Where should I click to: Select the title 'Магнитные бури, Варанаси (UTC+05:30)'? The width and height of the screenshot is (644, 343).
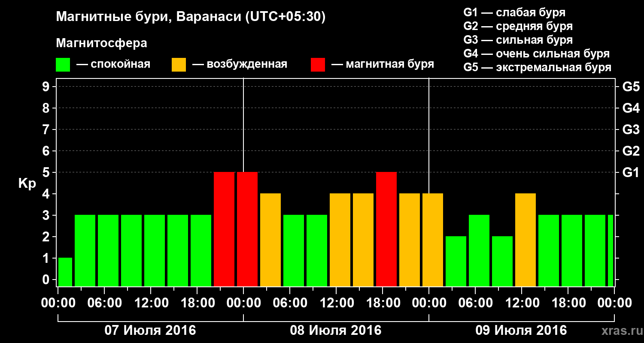(191, 17)
